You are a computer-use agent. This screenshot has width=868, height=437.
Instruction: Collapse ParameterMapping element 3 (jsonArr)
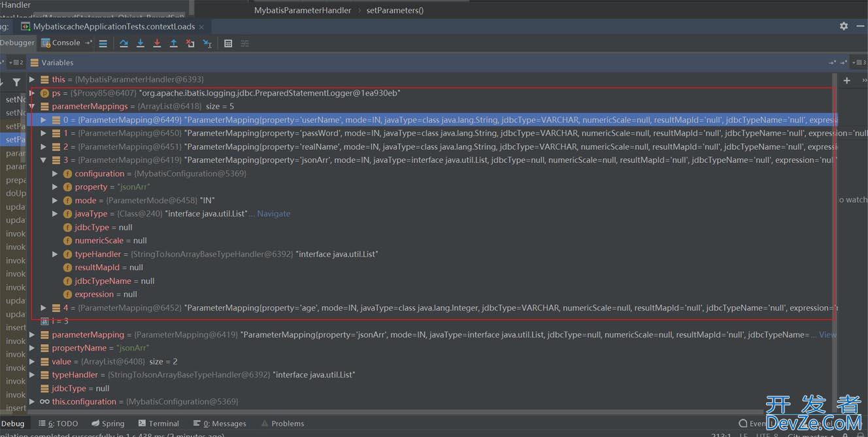(x=43, y=160)
